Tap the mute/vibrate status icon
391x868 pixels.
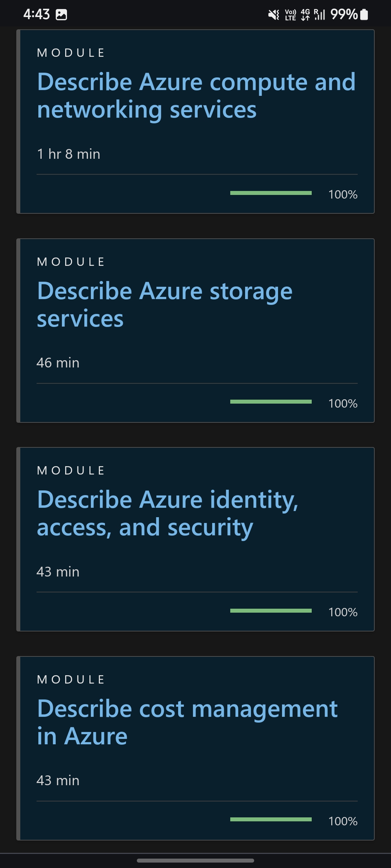point(274,13)
